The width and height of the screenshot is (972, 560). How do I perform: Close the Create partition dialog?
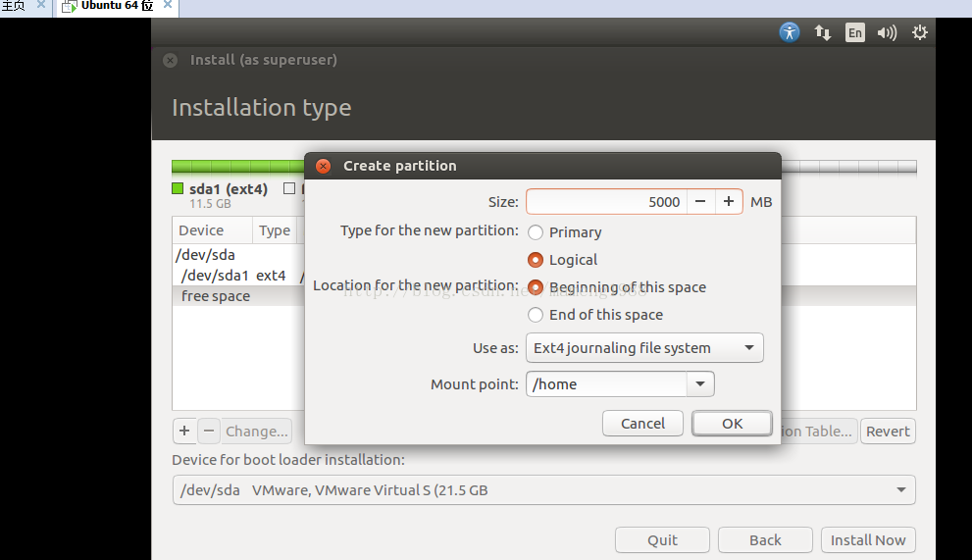coord(323,166)
